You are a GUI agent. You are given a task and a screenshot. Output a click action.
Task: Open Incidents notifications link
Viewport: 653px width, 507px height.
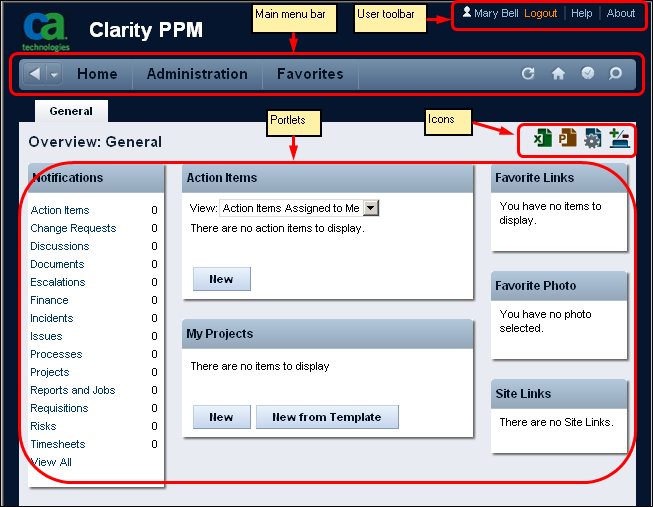pyautogui.click(x=52, y=318)
